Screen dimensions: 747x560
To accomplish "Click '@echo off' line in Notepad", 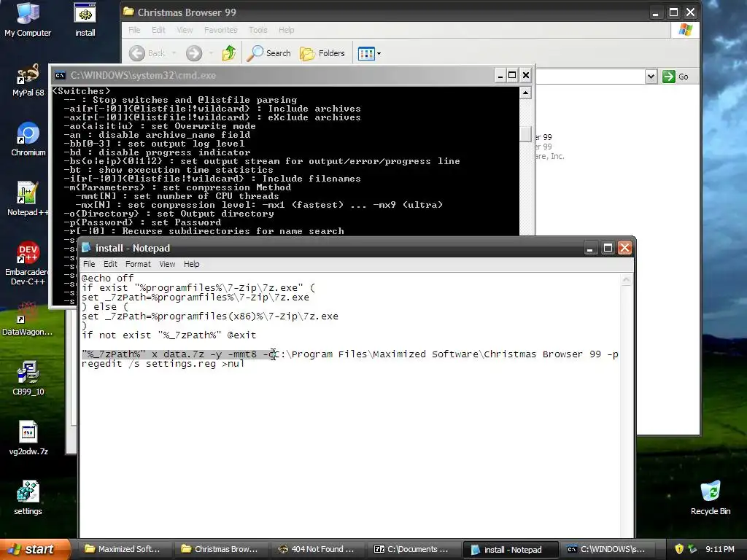I will point(108,278).
